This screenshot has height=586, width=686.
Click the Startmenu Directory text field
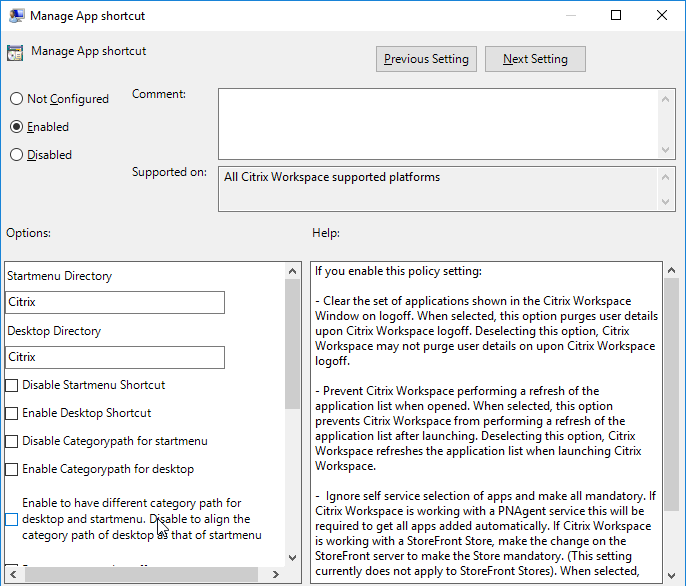click(115, 302)
